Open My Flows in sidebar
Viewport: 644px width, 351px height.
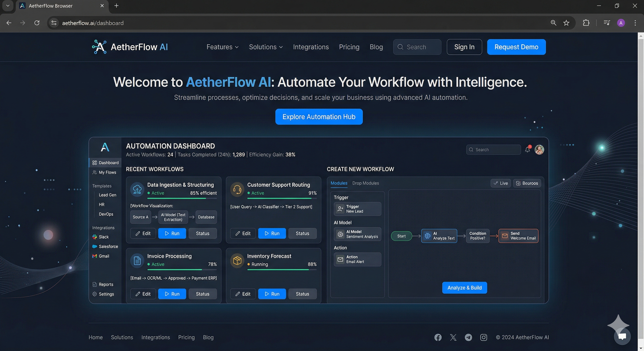[x=104, y=172]
